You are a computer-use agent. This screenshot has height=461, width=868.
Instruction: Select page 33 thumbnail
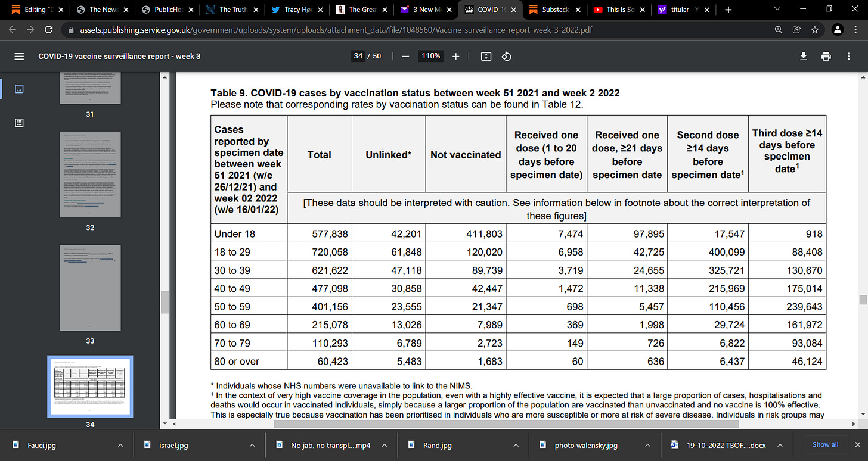click(x=90, y=288)
